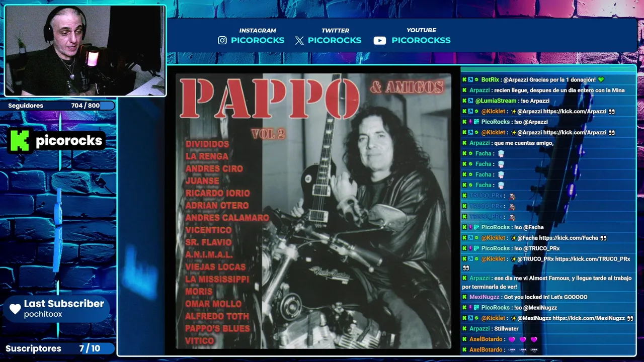Image resolution: width=644 pixels, height=362 pixels.
Task: Click VITICO at the bottom of artist list
Action: [200, 341]
